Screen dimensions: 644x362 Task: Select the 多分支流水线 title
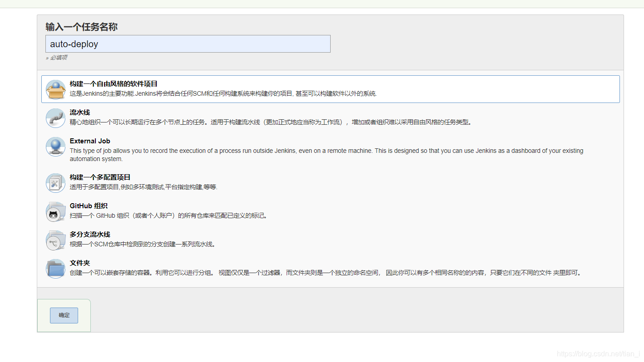90,235
